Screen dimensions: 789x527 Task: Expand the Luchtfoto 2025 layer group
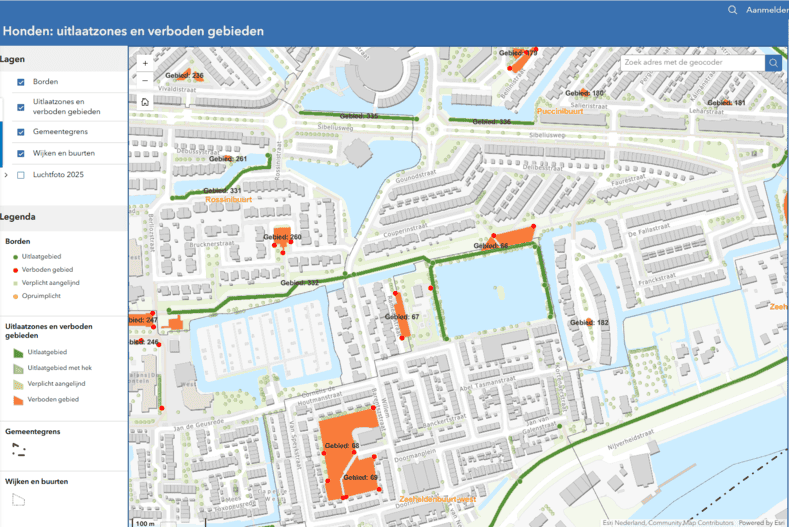point(7,175)
